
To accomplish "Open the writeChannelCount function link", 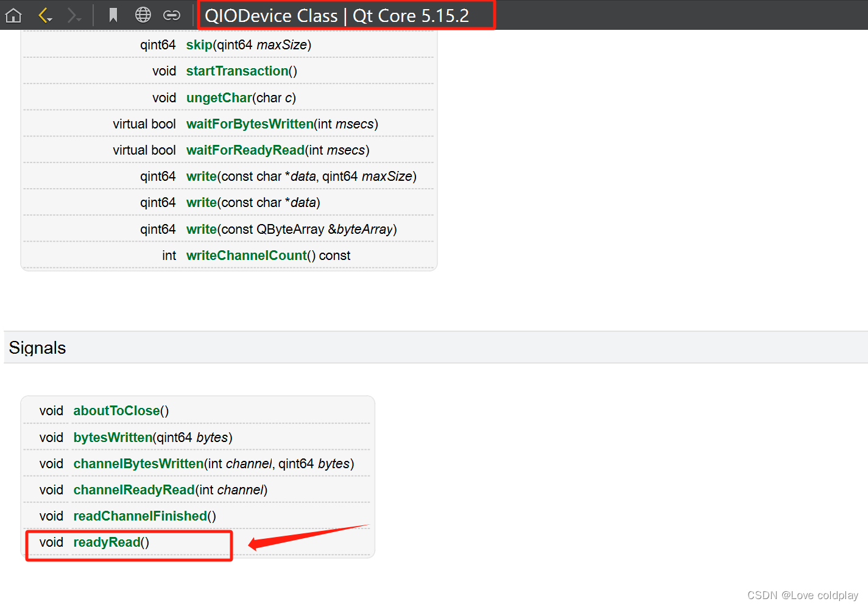I will [x=247, y=256].
